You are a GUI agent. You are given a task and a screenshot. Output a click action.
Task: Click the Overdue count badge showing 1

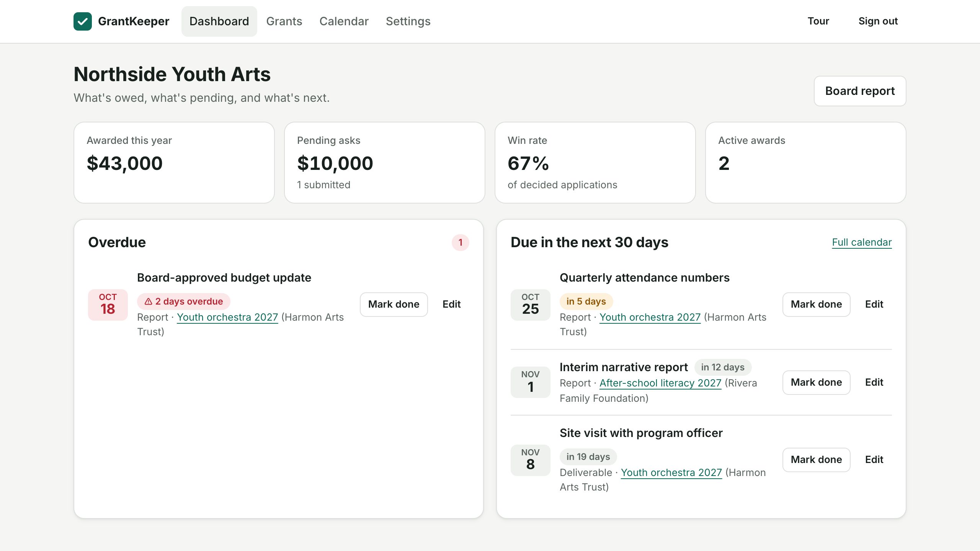tap(461, 242)
